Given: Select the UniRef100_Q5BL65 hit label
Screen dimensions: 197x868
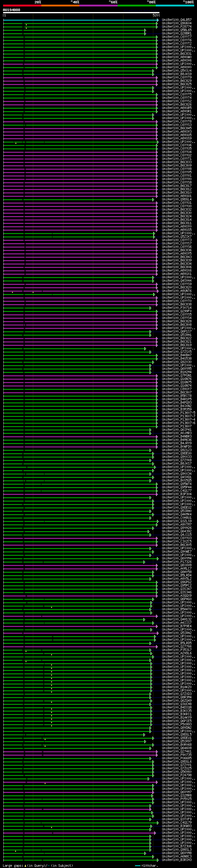Looking at the screenshot, I should [x=177, y=30].
